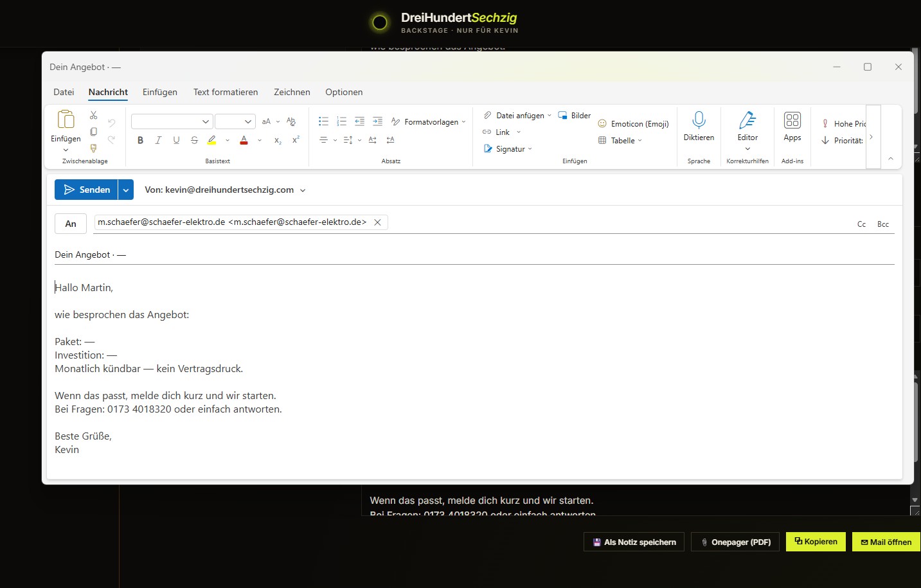Open the Datei anfügen dropdown

[x=517, y=116]
